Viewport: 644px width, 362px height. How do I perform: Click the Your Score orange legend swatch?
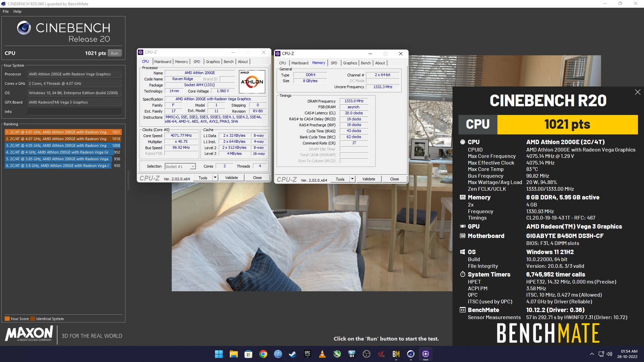point(7,319)
